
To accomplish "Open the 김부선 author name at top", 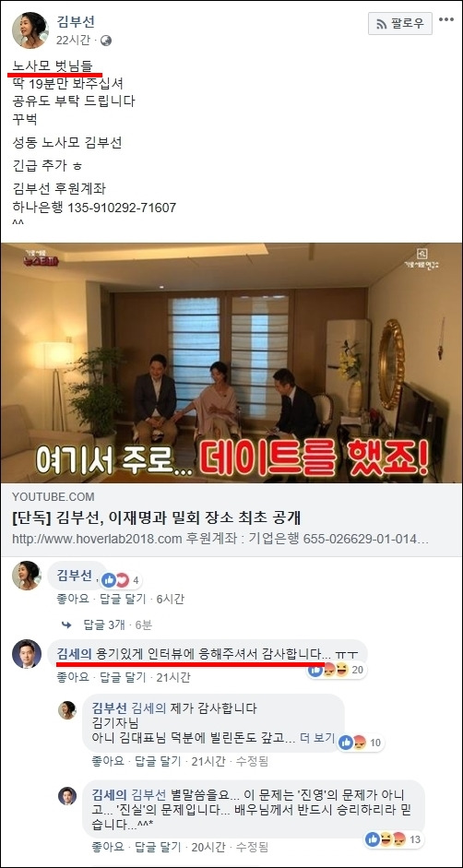I will coord(76,21).
